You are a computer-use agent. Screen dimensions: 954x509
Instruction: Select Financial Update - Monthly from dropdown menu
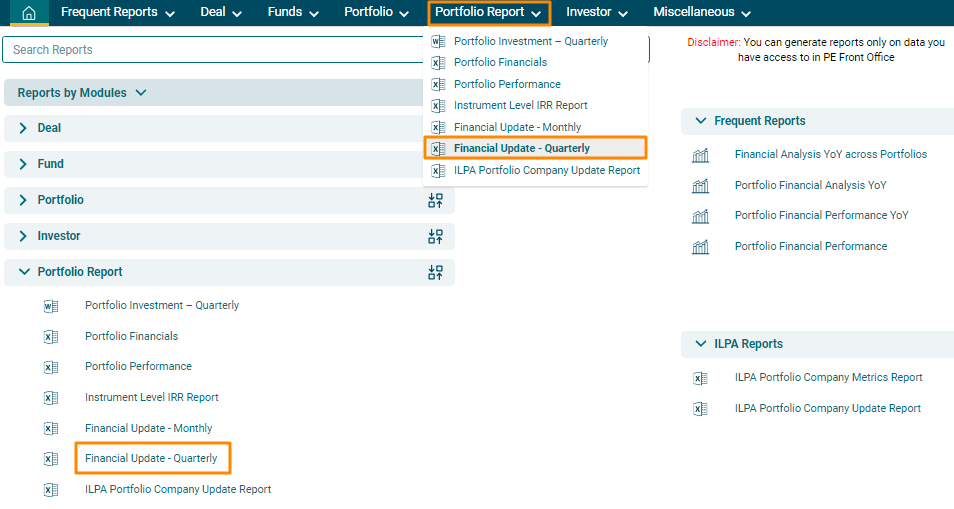(517, 127)
